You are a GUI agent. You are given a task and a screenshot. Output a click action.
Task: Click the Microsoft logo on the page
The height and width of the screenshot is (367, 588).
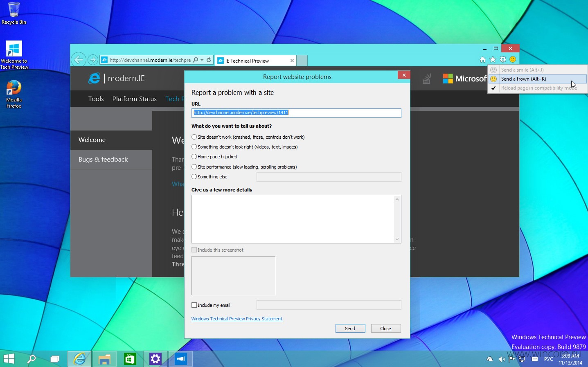465,79
